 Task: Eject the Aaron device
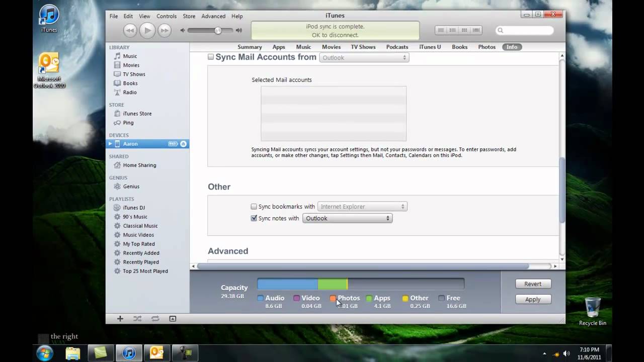pos(183,144)
